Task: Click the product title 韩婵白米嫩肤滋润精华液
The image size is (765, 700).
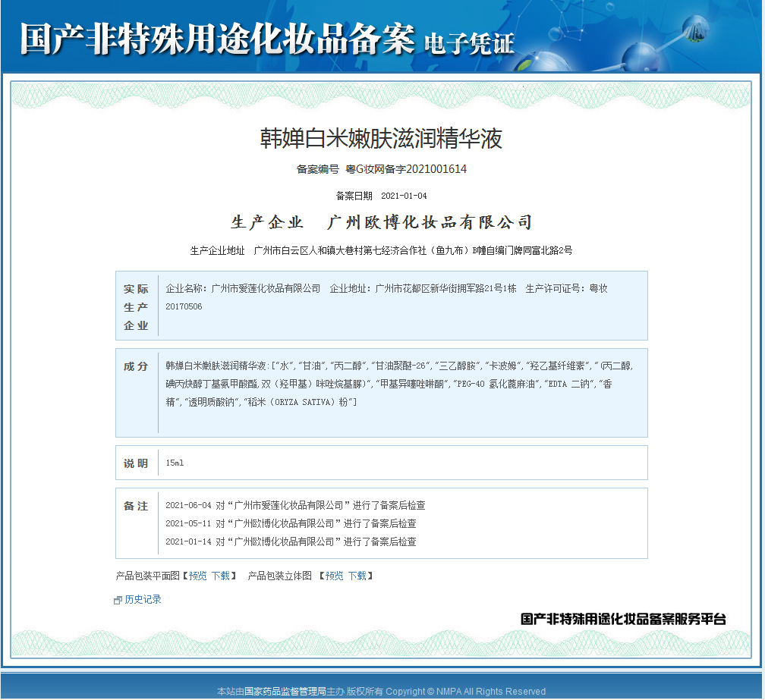Action: (x=380, y=139)
